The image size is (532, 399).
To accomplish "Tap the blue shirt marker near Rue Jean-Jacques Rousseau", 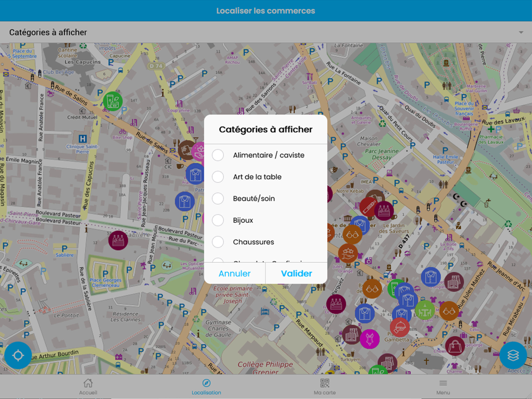I will point(185,201).
